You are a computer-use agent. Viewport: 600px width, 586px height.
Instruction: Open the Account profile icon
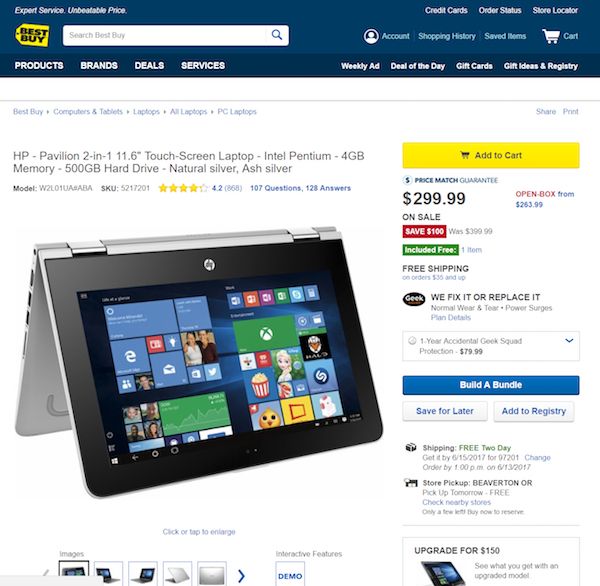(371, 36)
